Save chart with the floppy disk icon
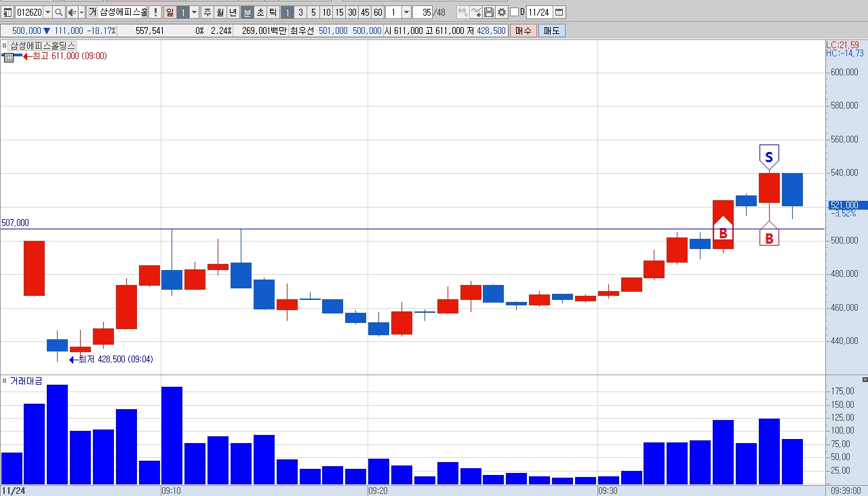The height and width of the screenshot is (496, 868). [489, 12]
